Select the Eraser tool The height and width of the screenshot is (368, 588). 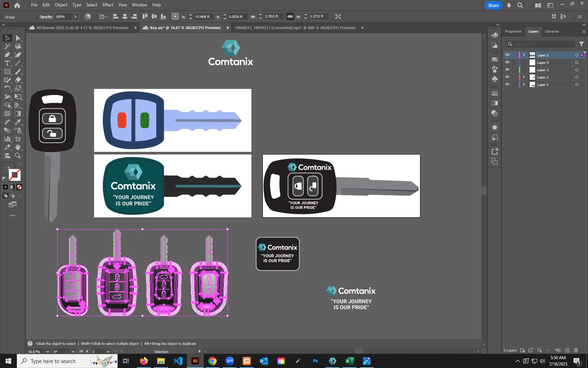(x=18, y=80)
